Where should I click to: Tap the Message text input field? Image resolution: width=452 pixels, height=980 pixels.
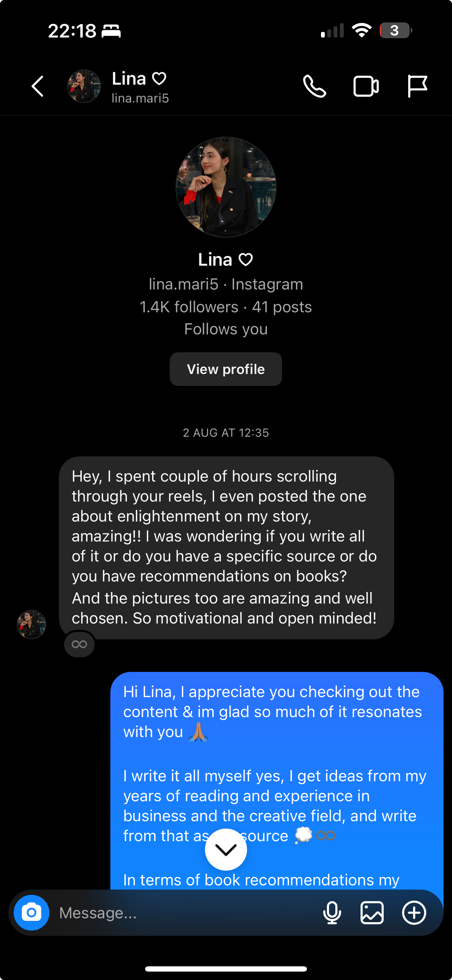183,912
